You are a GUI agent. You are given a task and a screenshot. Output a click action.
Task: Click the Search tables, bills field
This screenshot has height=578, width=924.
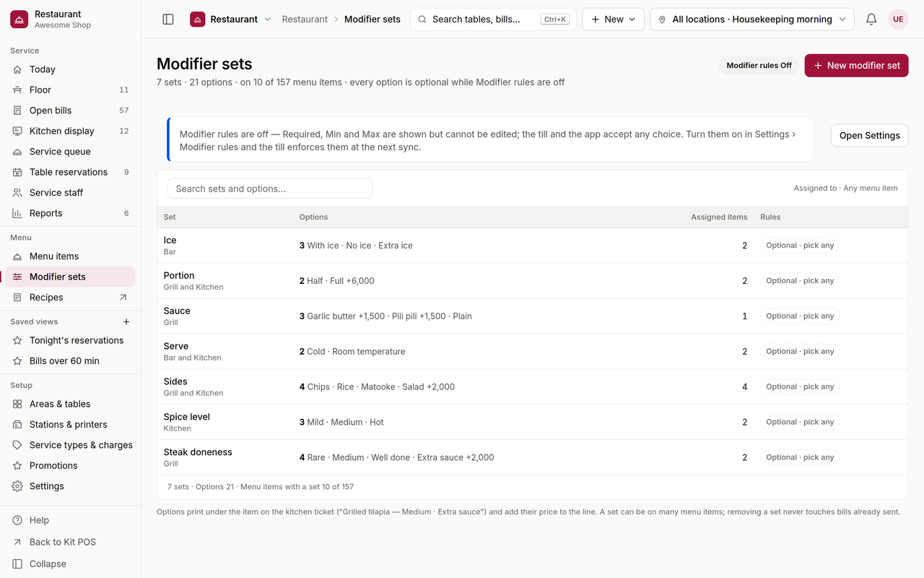[493, 20]
